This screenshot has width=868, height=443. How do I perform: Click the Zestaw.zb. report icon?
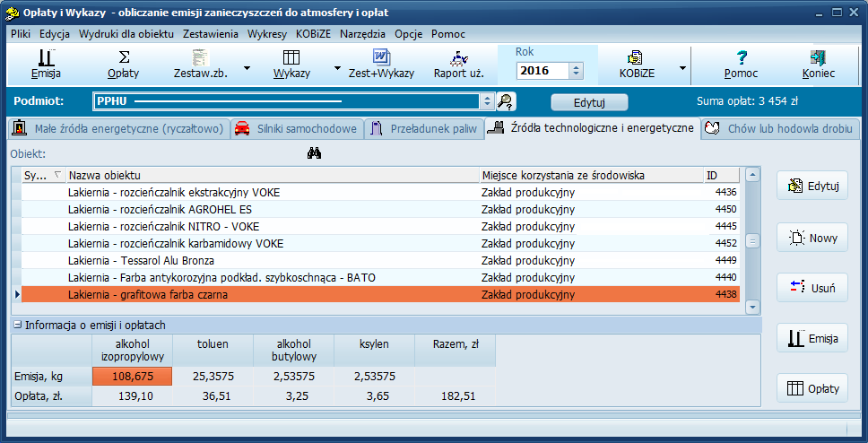(x=200, y=58)
